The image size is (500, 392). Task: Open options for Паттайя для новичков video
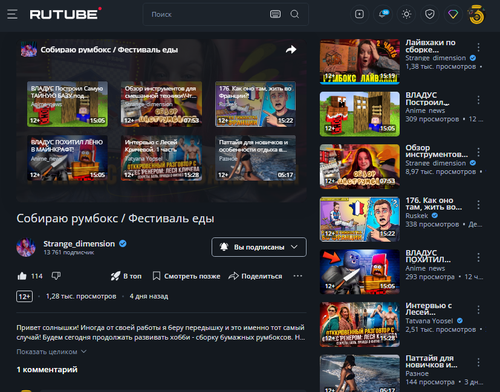478,362
